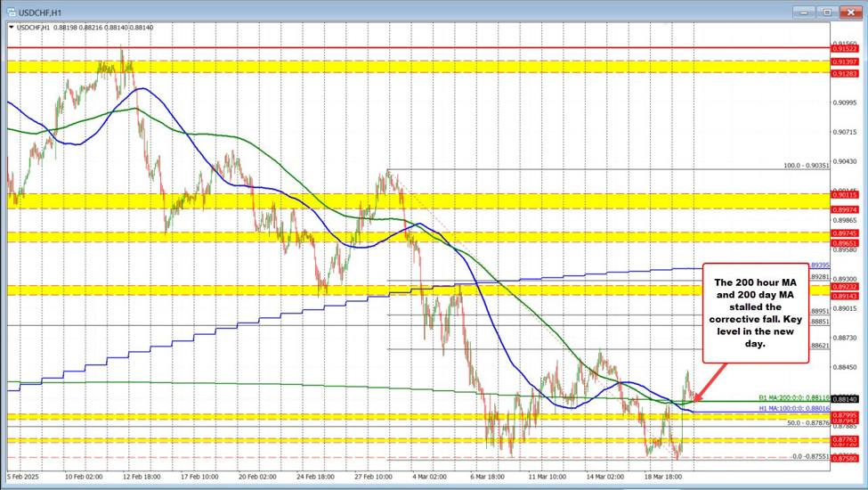Select the 50.0 - 0.87876 Fibonacci label
This screenshot has width=868, height=490.
point(808,423)
